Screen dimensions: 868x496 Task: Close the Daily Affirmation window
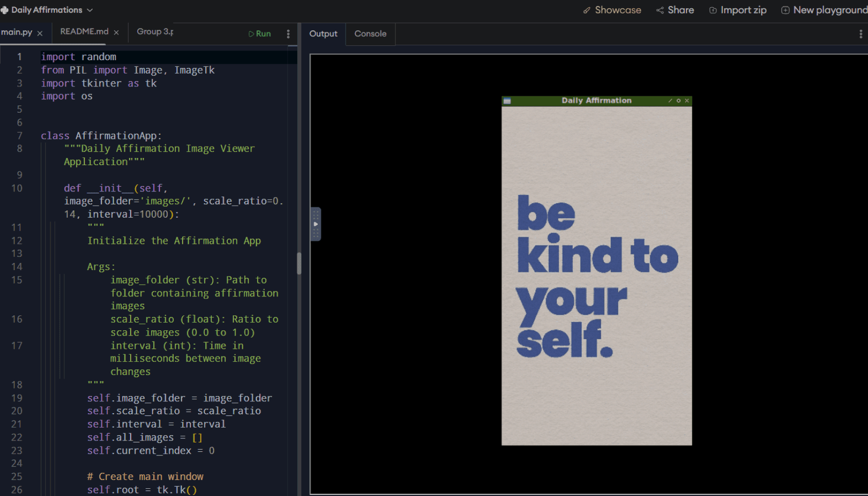pos(686,100)
